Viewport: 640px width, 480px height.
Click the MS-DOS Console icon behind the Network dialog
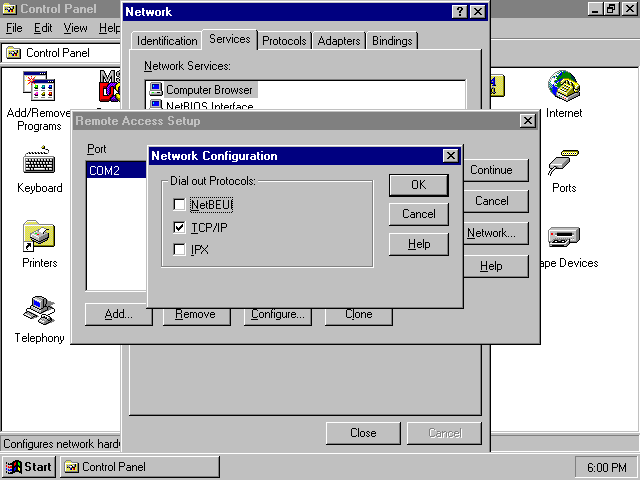tap(110, 86)
